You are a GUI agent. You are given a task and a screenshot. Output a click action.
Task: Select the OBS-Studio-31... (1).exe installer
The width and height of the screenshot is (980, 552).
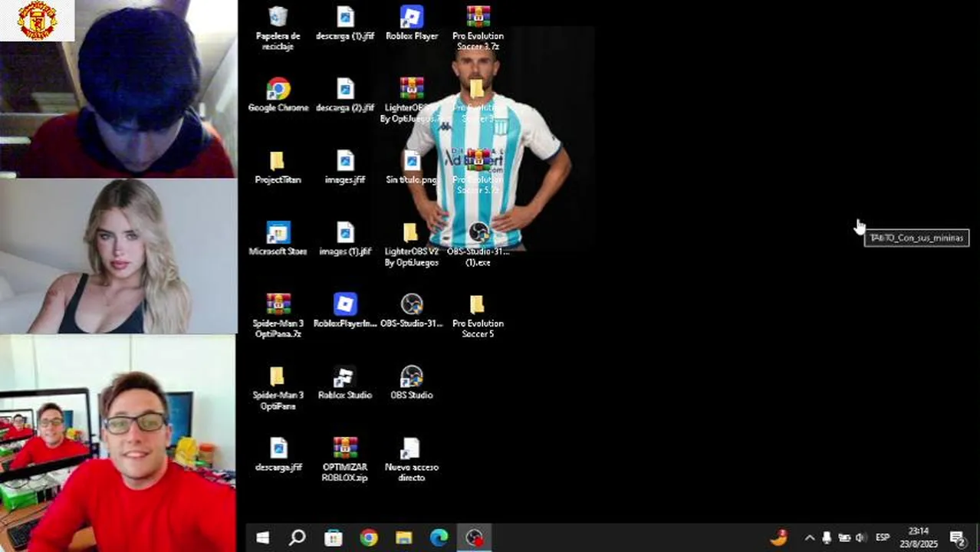478,244
